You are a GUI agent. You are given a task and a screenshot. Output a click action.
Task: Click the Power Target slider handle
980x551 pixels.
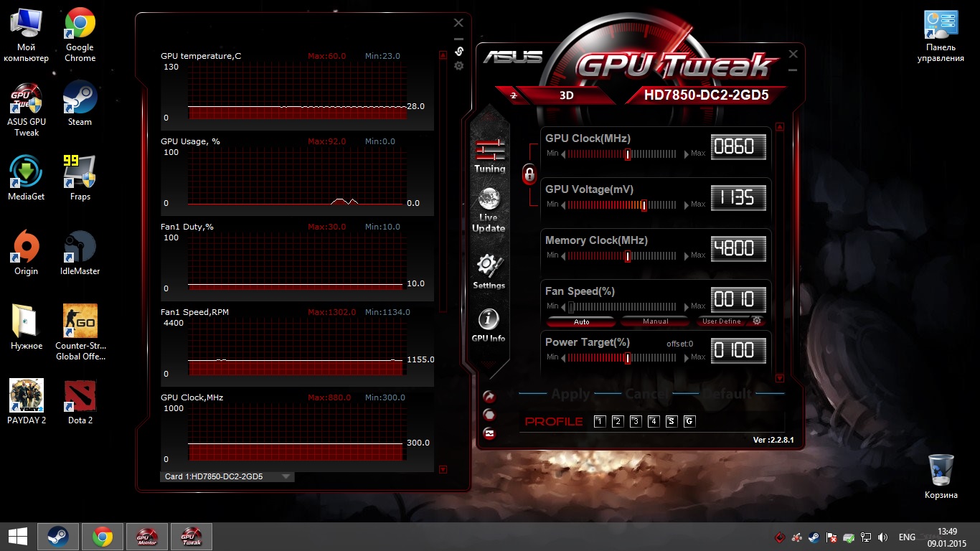coord(628,357)
